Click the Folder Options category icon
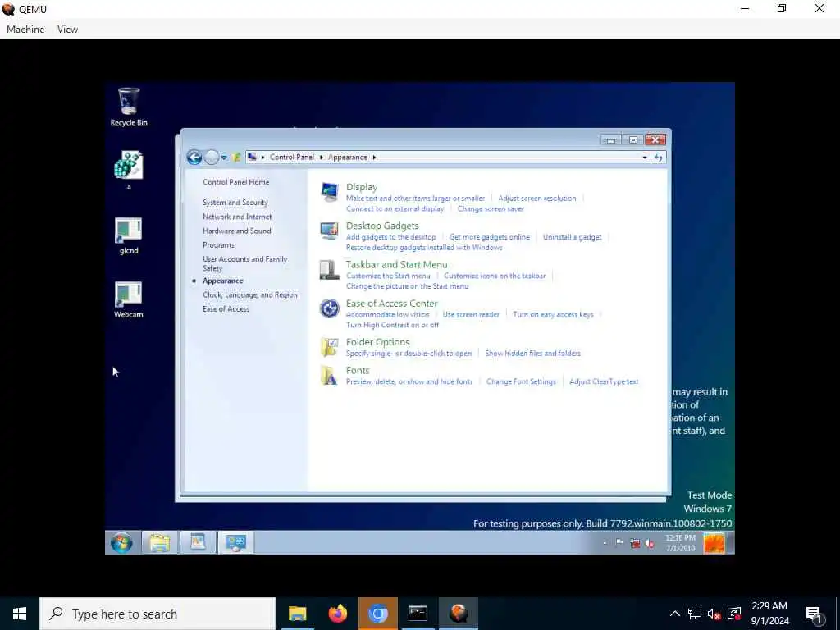 tap(330, 347)
